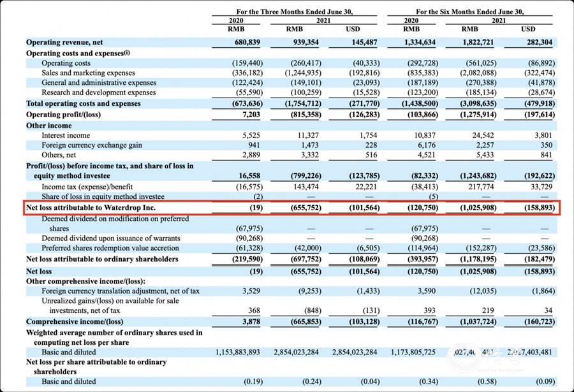Image resolution: width=574 pixels, height=392 pixels.
Task: Select the USD revenue value 282,304
Action: click(539, 43)
